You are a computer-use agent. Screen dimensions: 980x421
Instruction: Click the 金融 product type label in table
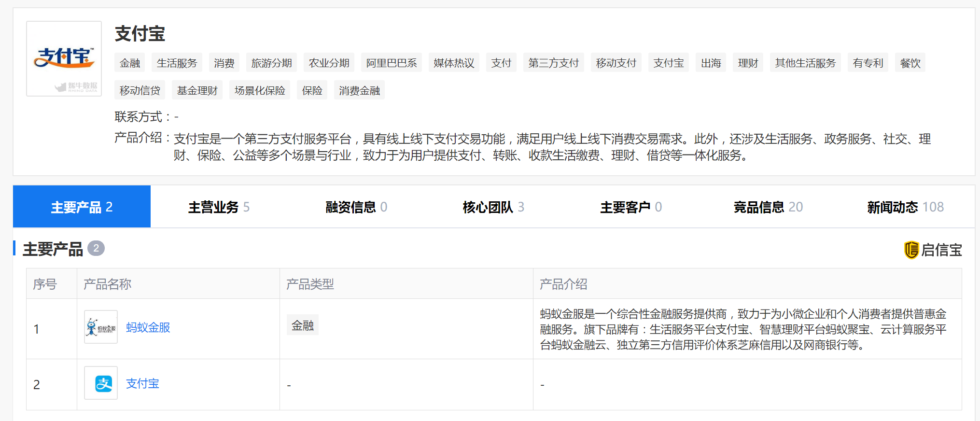tap(303, 326)
